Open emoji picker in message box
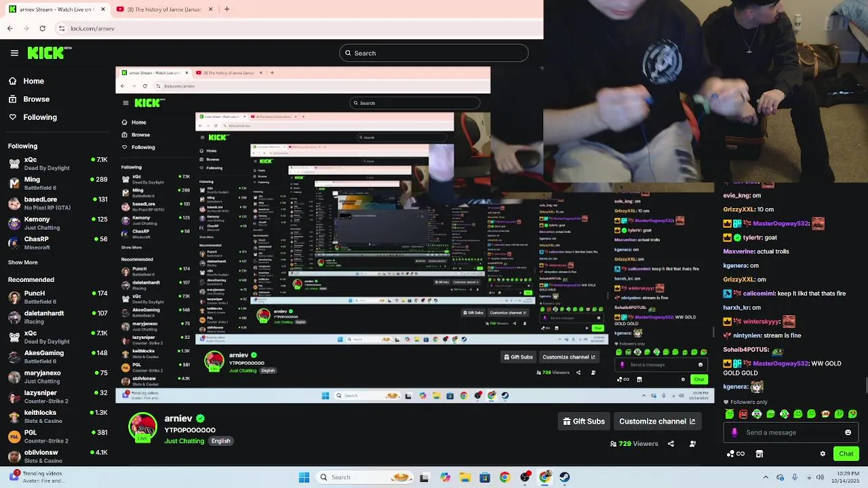The width and height of the screenshot is (868, 488). (x=848, y=432)
